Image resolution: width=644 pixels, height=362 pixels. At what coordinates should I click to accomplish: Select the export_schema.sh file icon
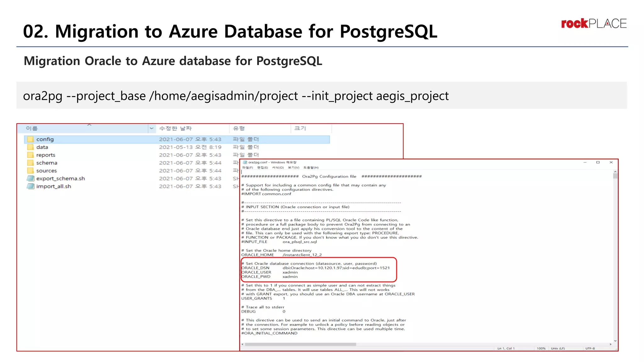click(30, 178)
